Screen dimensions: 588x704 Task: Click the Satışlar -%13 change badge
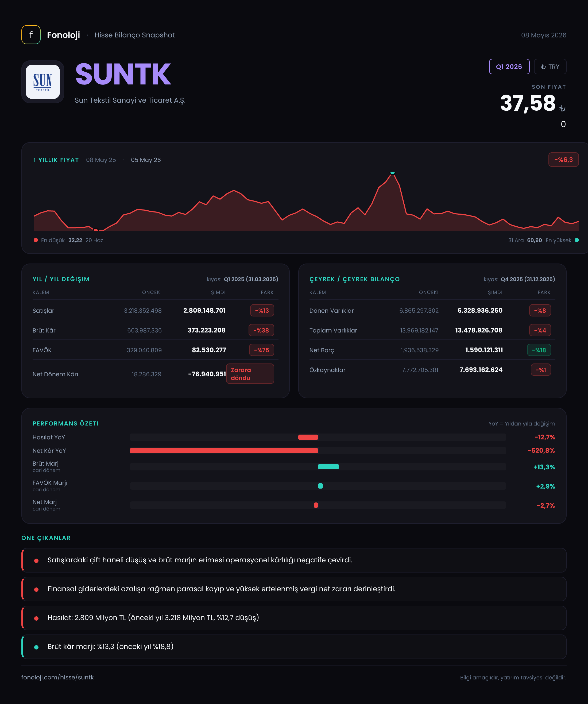coord(262,310)
